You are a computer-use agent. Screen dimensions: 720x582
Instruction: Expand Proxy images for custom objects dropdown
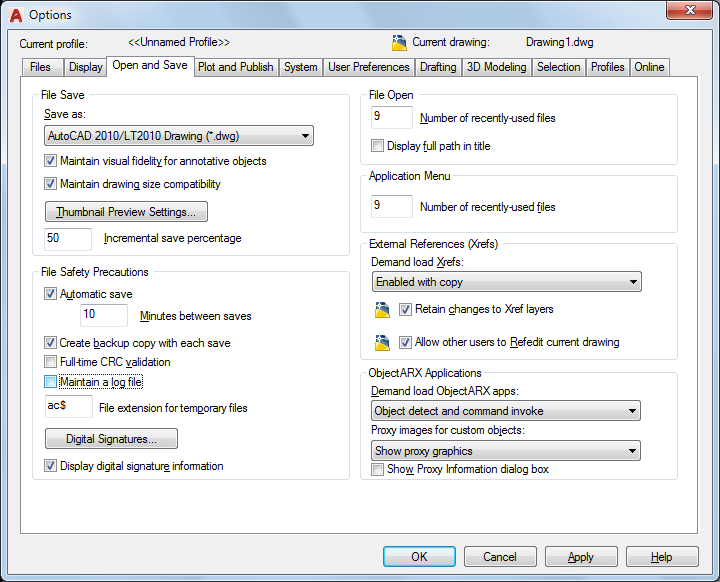506,451
